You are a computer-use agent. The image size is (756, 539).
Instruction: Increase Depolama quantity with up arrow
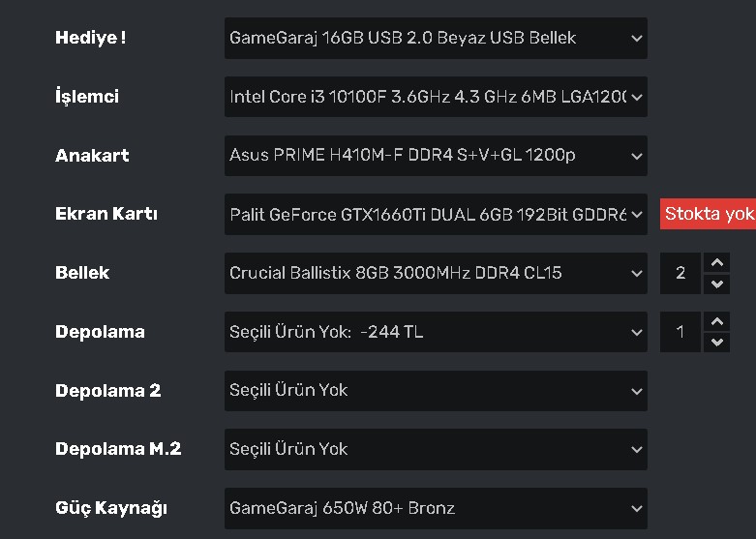tap(717, 322)
